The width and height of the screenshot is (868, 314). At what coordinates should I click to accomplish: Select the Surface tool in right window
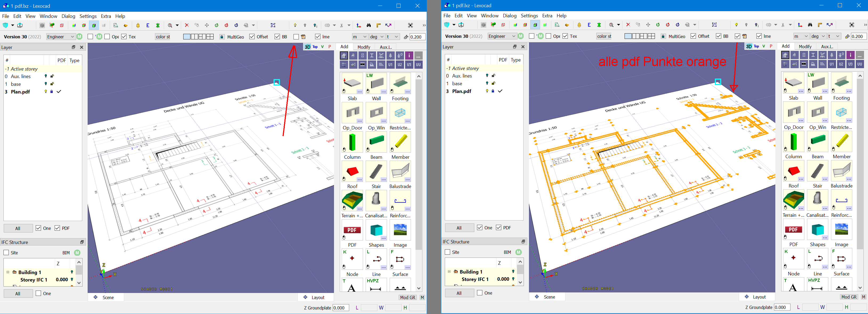click(x=841, y=259)
